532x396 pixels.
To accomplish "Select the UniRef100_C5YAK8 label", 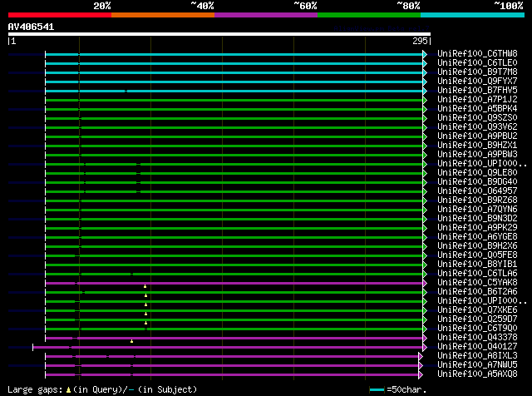I will tap(477, 283).
